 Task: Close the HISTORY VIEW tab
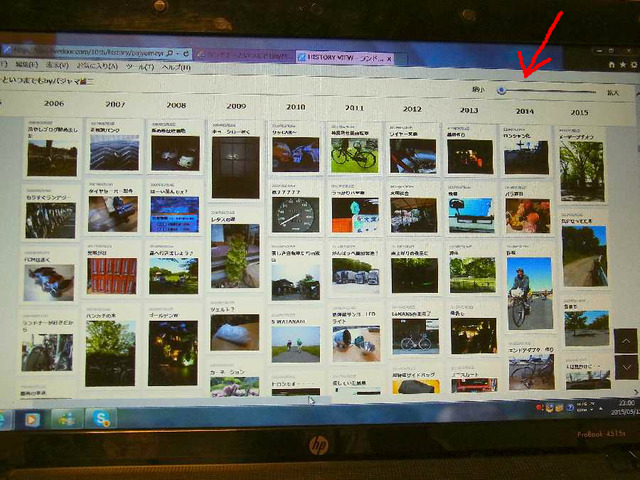coord(389,59)
